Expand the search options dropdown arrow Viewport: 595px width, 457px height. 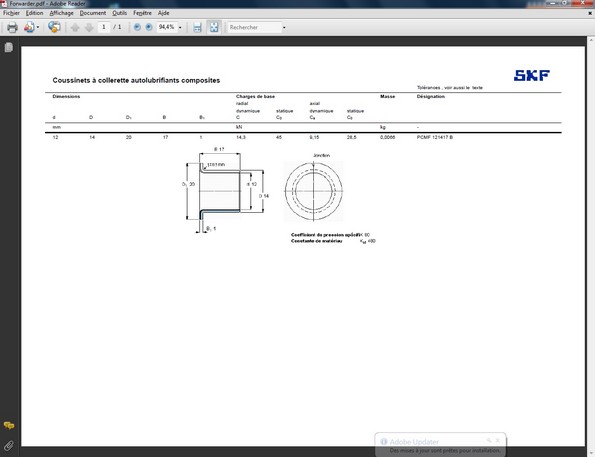[x=284, y=27]
